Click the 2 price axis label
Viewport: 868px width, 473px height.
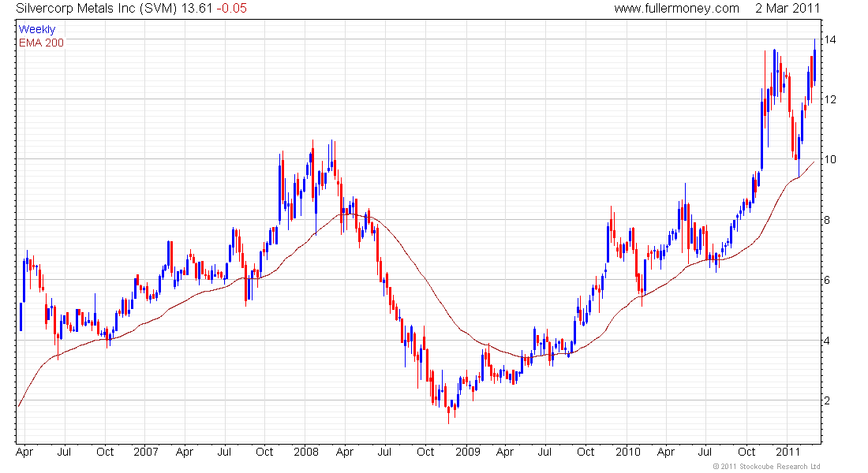coord(828,400)
